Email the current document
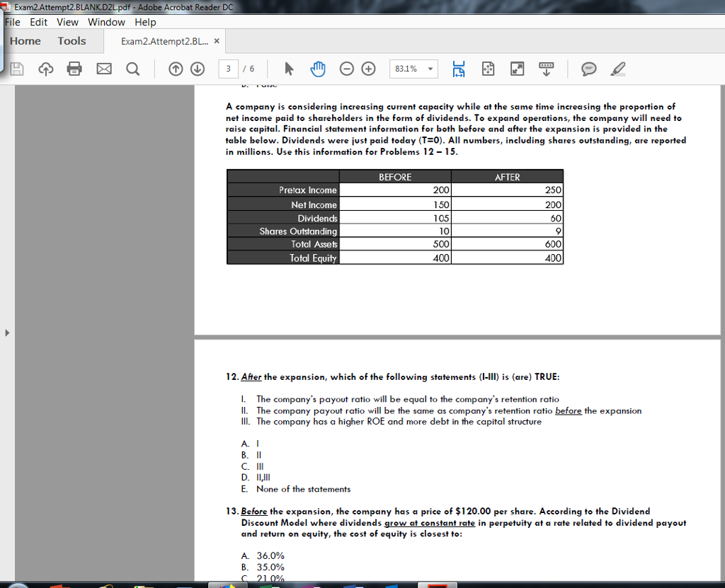Screen dimensions: 725x588 click(x=104, y=69)
